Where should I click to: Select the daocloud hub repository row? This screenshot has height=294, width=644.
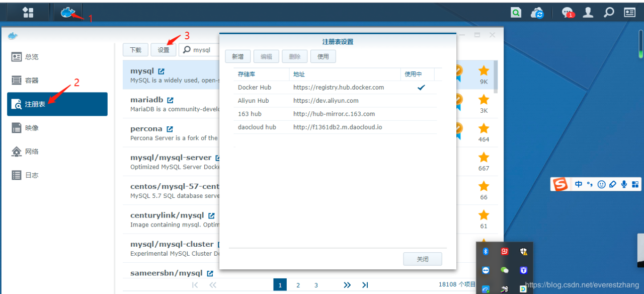[335, 127]
